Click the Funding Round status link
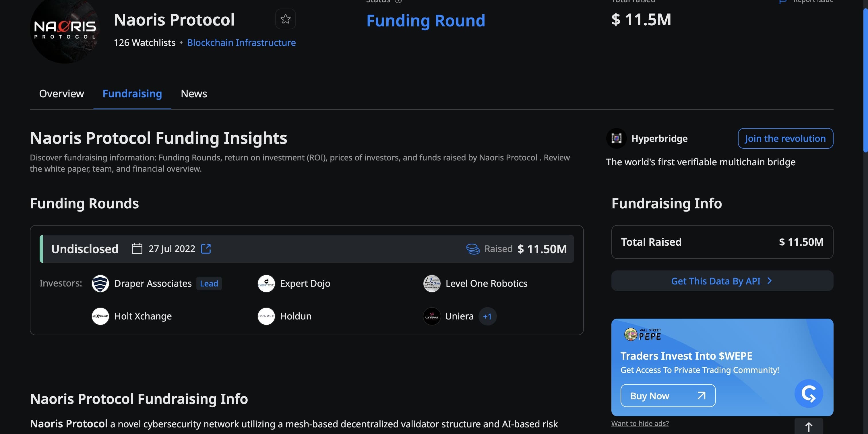868x434 pixels. 426,21
